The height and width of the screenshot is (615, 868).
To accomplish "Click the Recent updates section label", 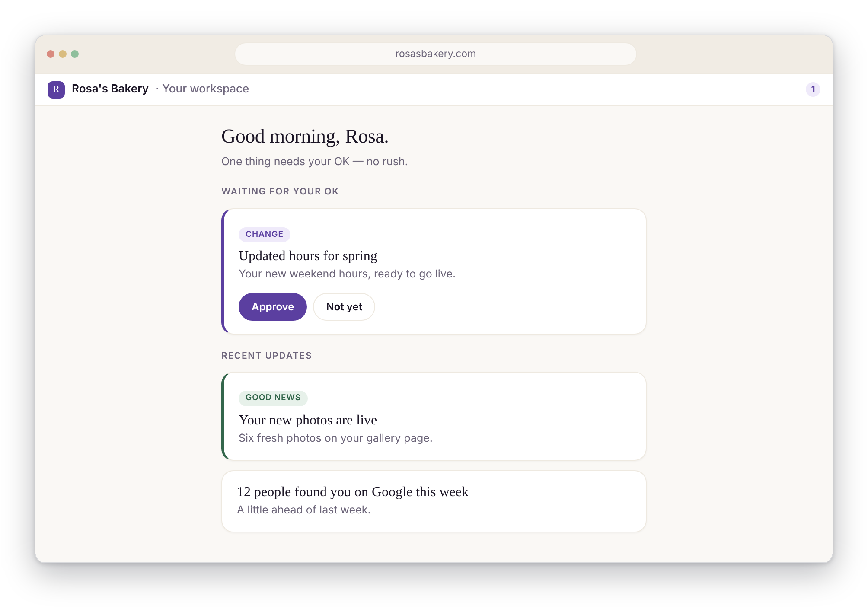I will pyautogui.click(x=267, y=356).
